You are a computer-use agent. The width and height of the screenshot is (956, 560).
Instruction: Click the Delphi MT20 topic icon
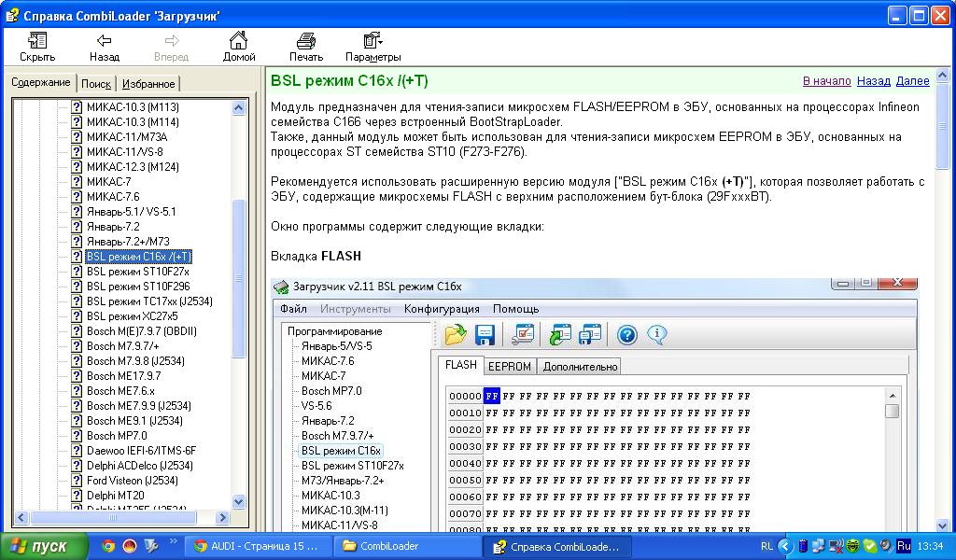77,496
